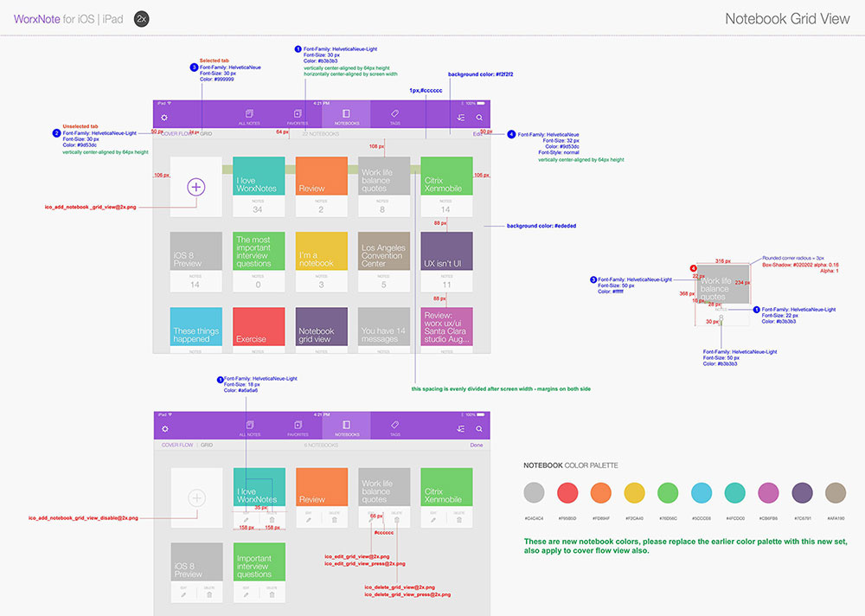Click the trash icon under Citrix Xenmobile notebook
The height and width of the screenshot is (616, 865).
tap(459, 519)
